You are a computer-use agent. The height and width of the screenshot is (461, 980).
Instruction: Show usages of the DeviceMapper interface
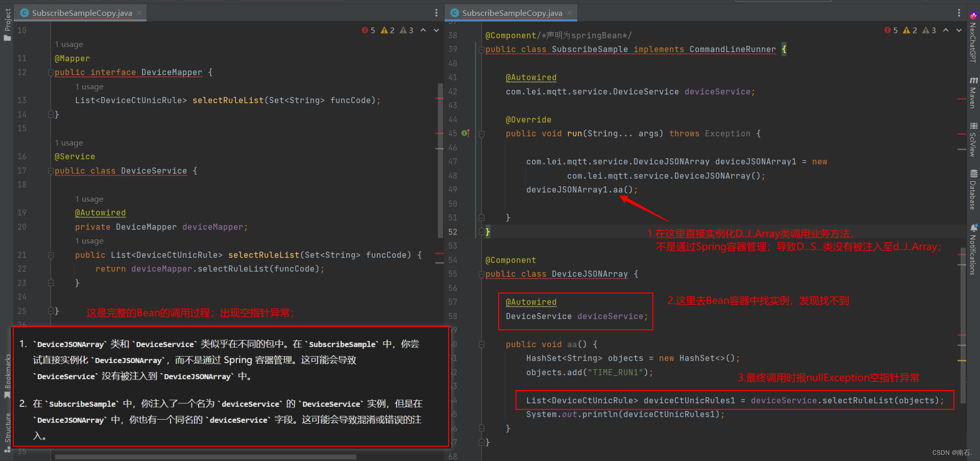[x=69, y=44]
